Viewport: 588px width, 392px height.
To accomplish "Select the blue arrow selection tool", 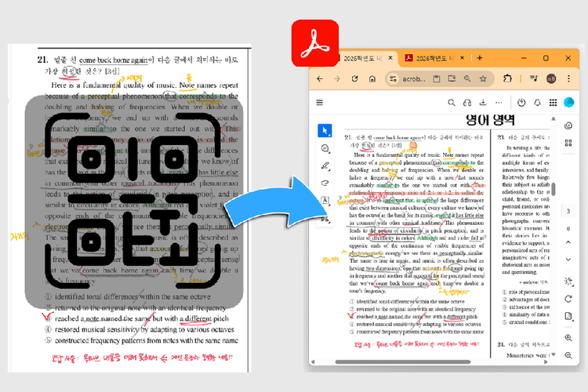I will point(325,131).
